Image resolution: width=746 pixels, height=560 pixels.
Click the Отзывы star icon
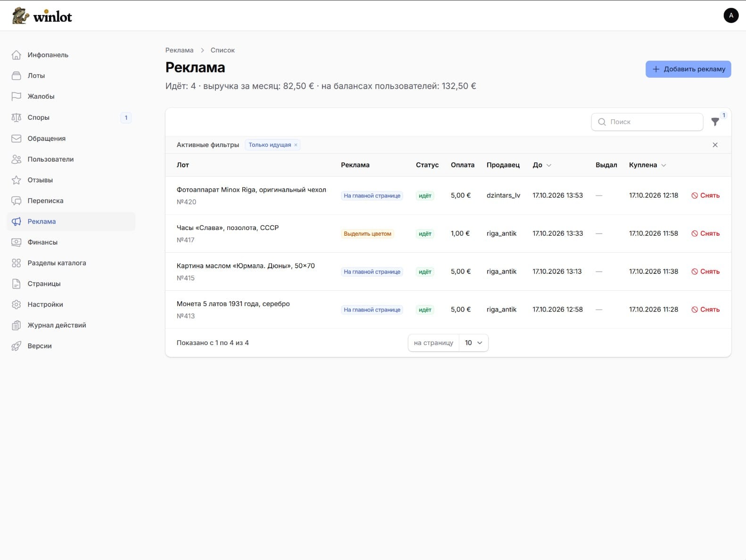coord(16,180)
